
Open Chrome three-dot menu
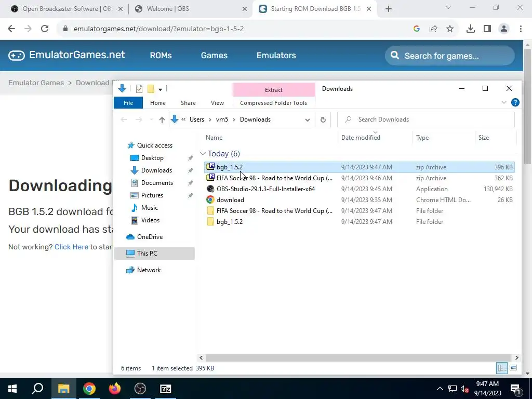coord(521,29)
